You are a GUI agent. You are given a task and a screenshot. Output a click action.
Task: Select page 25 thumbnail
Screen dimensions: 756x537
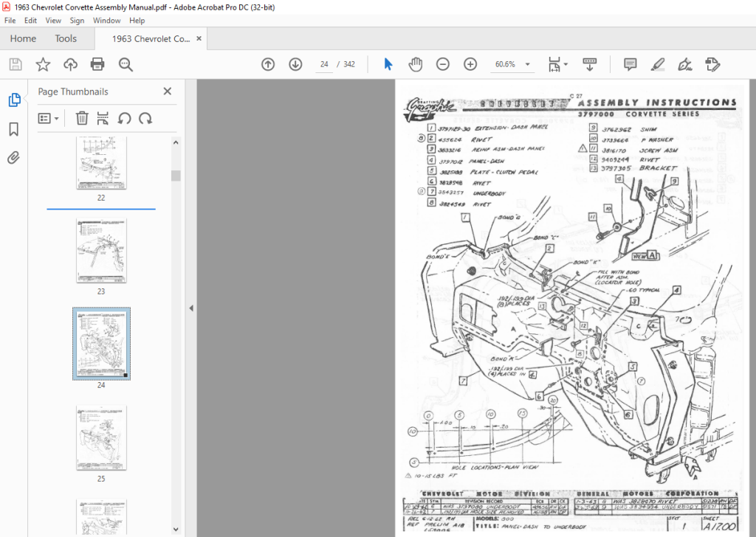[x=101, y=437]
